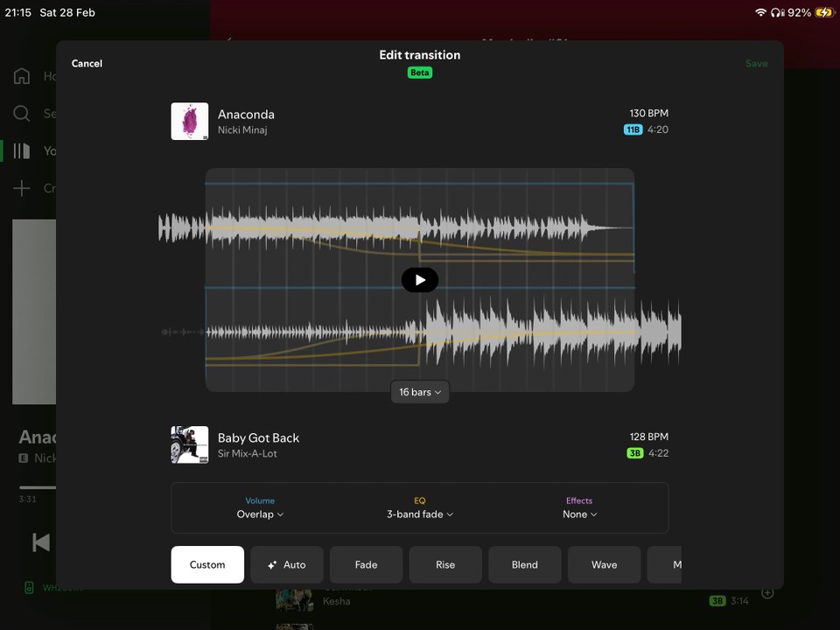Click the Baby Got Back song title

click(x=258, y=437)
